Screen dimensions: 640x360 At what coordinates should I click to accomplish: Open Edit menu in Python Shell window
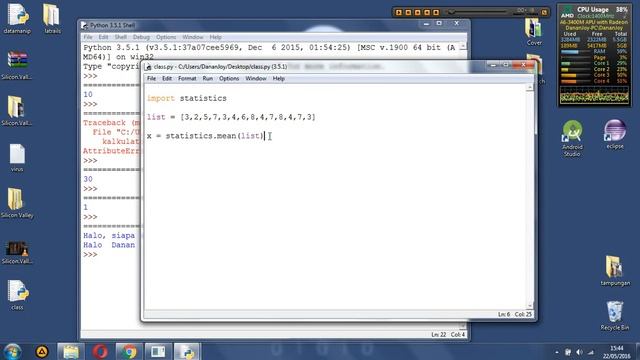[x=103, y=37]
